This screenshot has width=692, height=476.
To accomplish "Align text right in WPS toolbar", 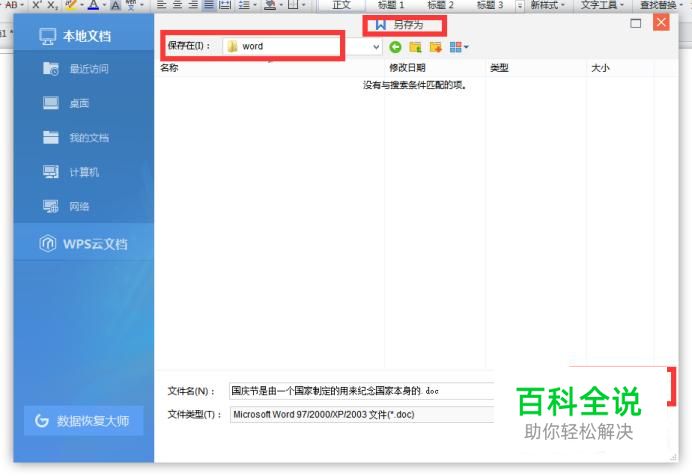I will (193, 5).
